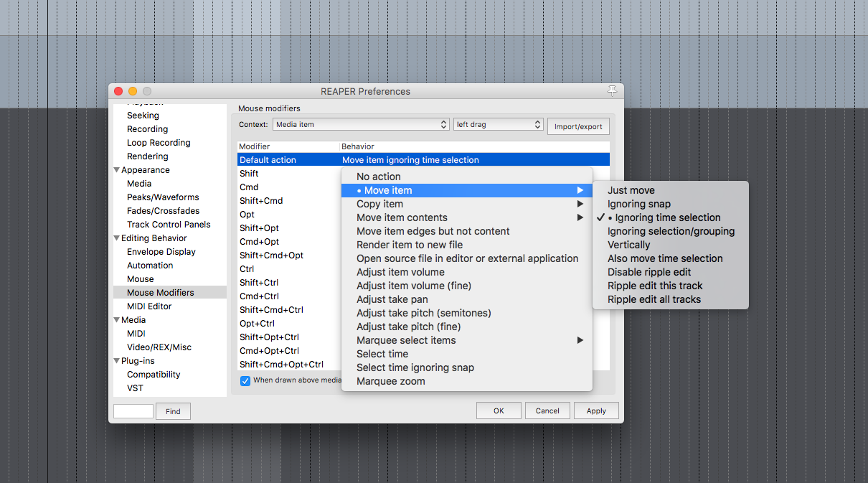Screen dimensions: 868x483
Task: Collapse the Plug-ins tree section
Action: pyautogui.click(x=117, y=361)
